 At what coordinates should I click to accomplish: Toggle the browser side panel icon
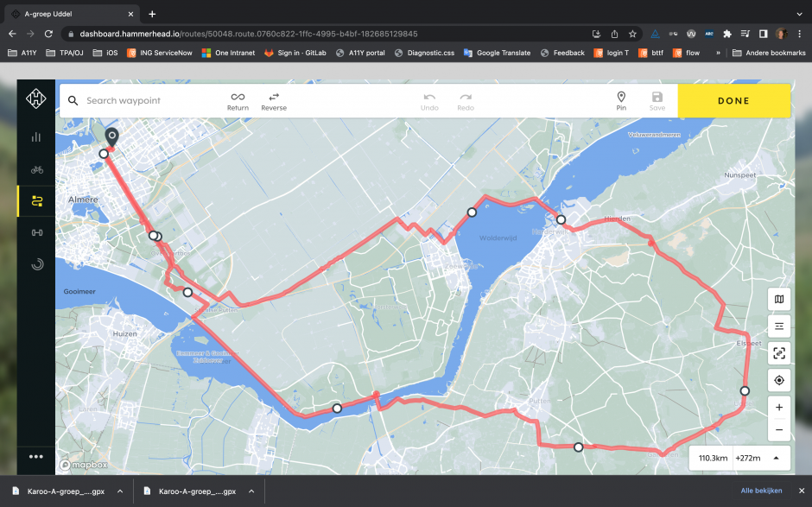tap(763, 34)
